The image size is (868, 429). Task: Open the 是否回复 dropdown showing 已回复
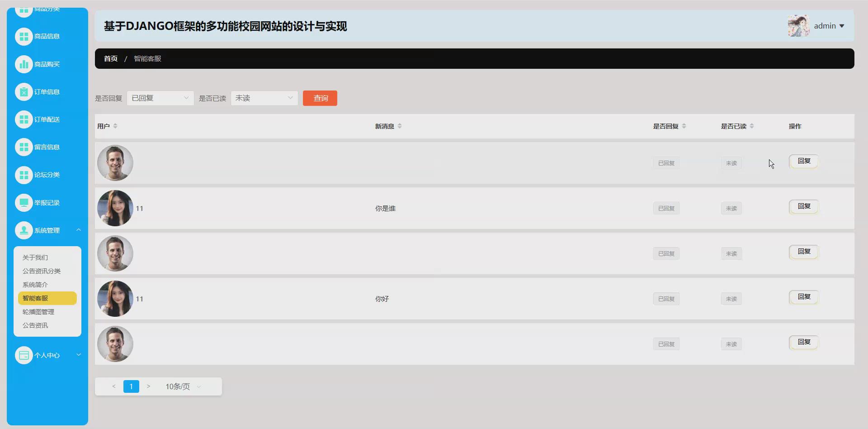click(x=160, y=98)
